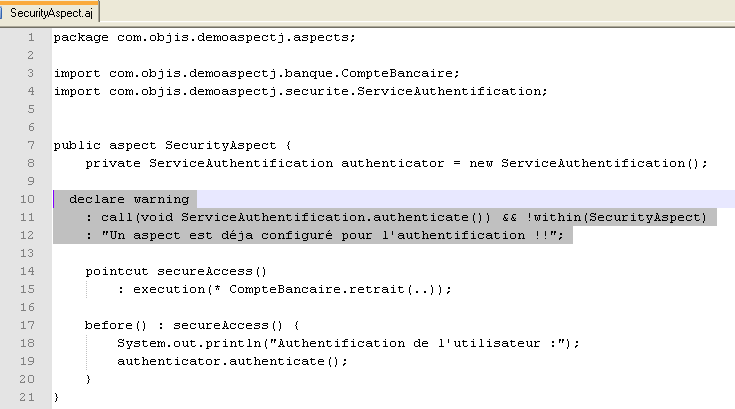Click the package declaration on line 1
This screenshot has width=735, height=409.
(x=204, y=38)
